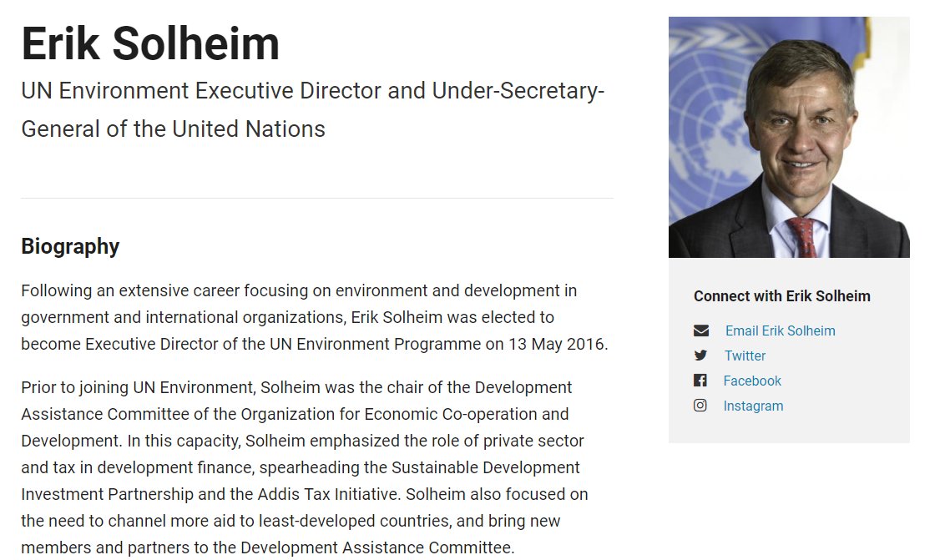Image resolution: width=950 pixels, height=560 pixels.
Task: Click the red tie in the portrait
Action: (x=803, y=237)
